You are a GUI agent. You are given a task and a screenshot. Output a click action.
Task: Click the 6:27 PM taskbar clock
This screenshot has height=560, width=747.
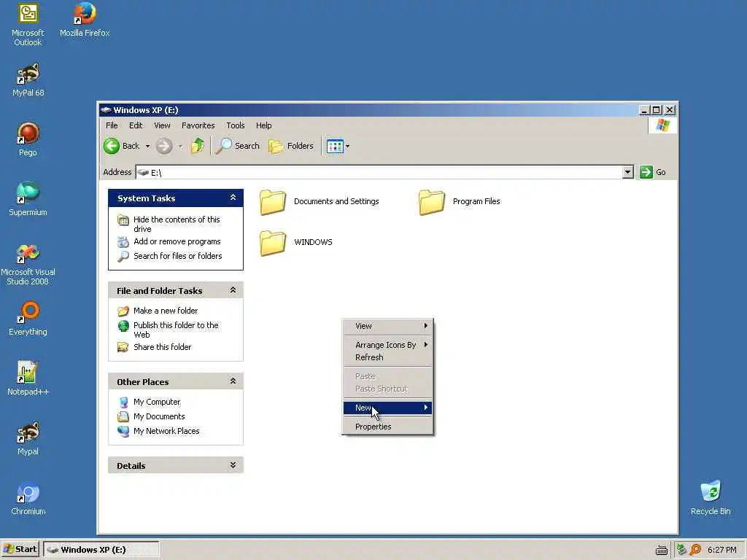tap(721, 550)
